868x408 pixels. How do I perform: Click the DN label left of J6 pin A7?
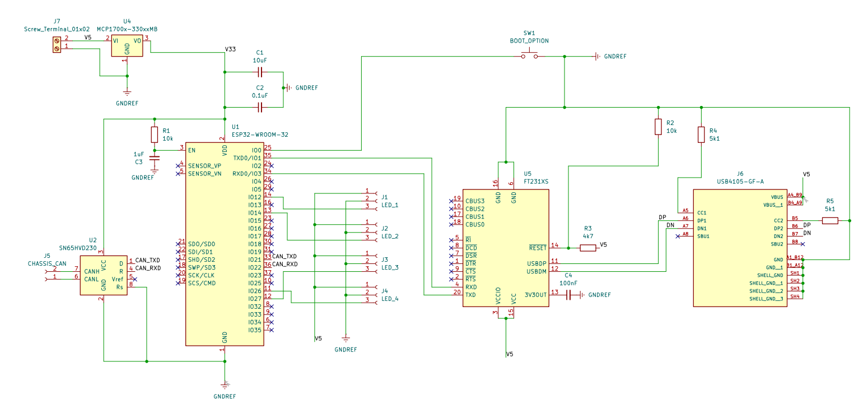tap(670, 225)
